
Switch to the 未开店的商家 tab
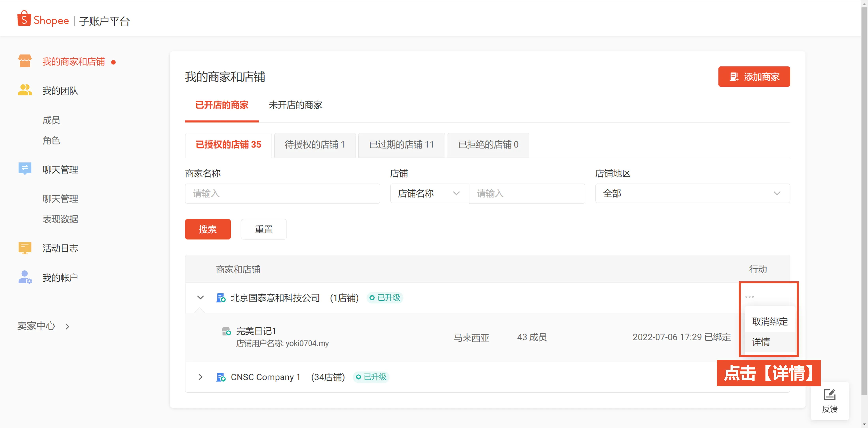pyautogui.click(x=296, y=105)
